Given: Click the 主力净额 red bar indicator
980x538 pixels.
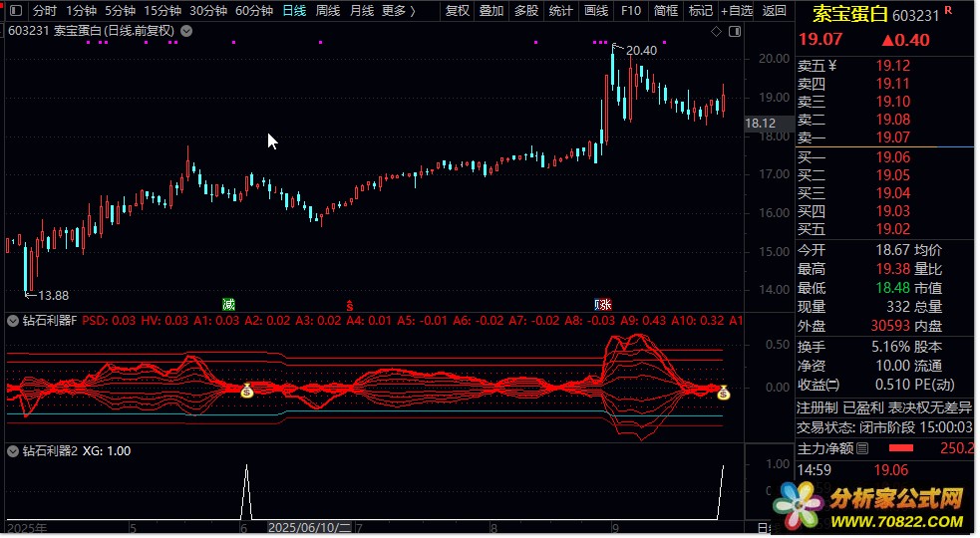Looking at the screenshot, I should 900,448.
